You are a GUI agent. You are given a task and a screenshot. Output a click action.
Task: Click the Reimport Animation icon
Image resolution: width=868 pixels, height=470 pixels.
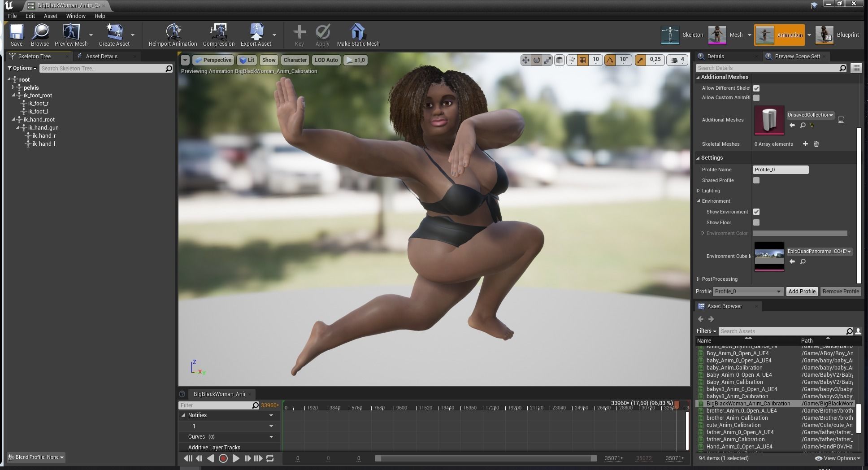click(173, 32)
